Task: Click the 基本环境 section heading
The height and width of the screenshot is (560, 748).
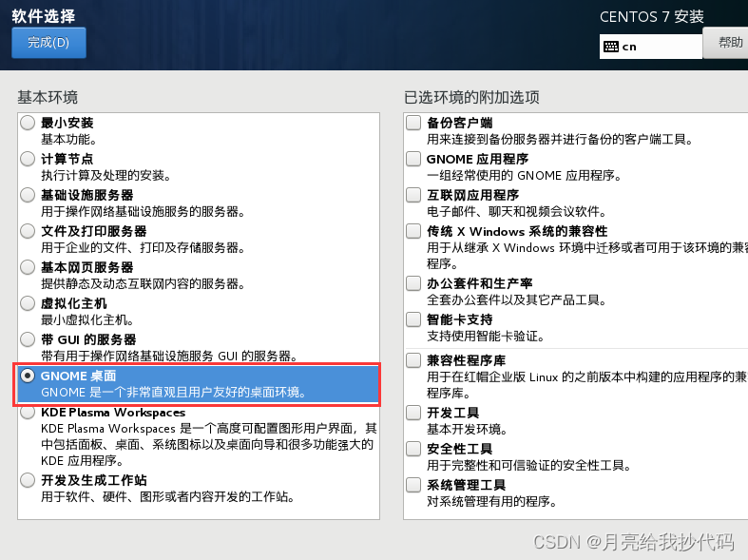Action: point(48,97)
